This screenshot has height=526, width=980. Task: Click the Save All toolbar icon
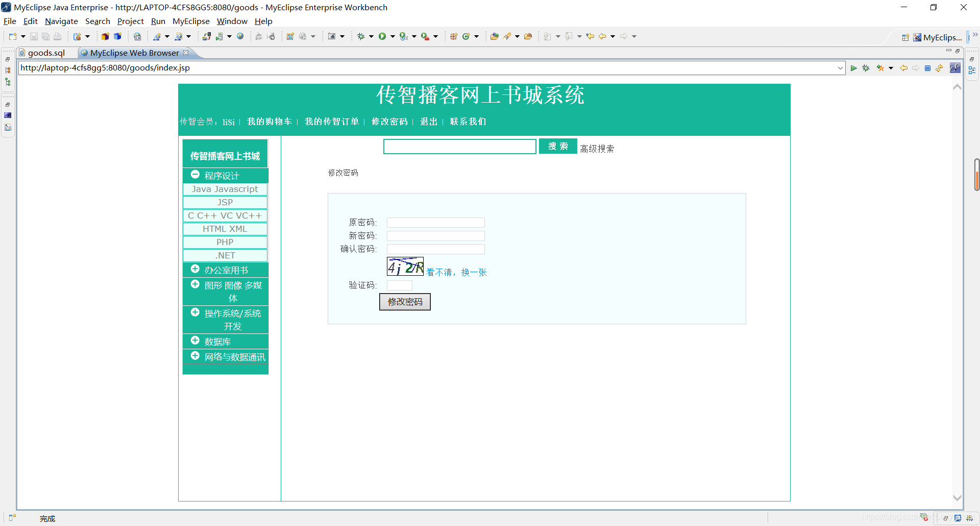pos(46,36)
